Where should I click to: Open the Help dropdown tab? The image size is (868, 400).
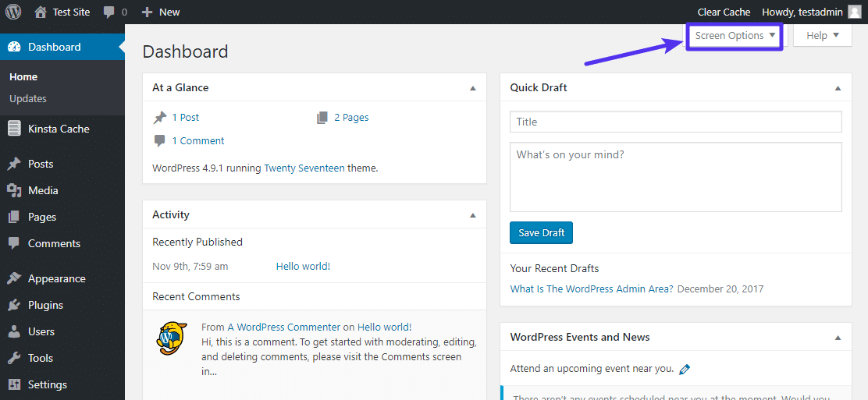coord(822,36)
